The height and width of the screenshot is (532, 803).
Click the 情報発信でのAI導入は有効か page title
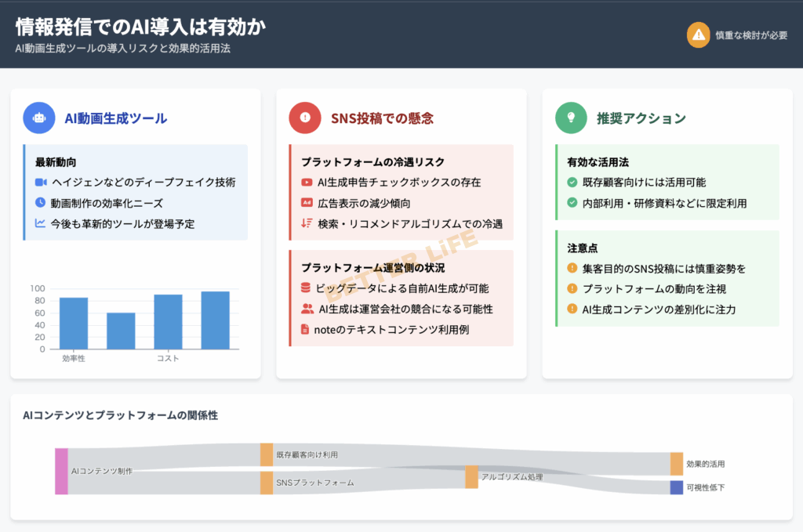coord(140,27)
